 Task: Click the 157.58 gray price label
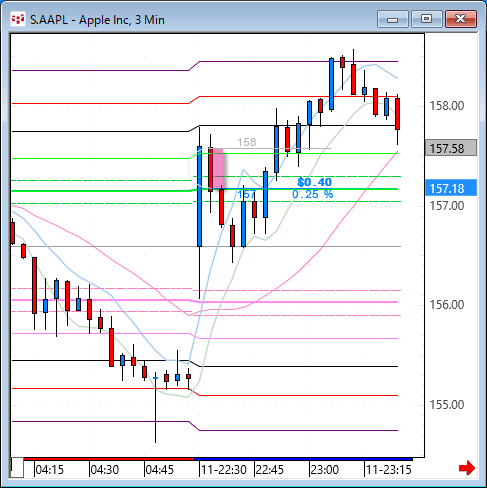coord(451,148)
